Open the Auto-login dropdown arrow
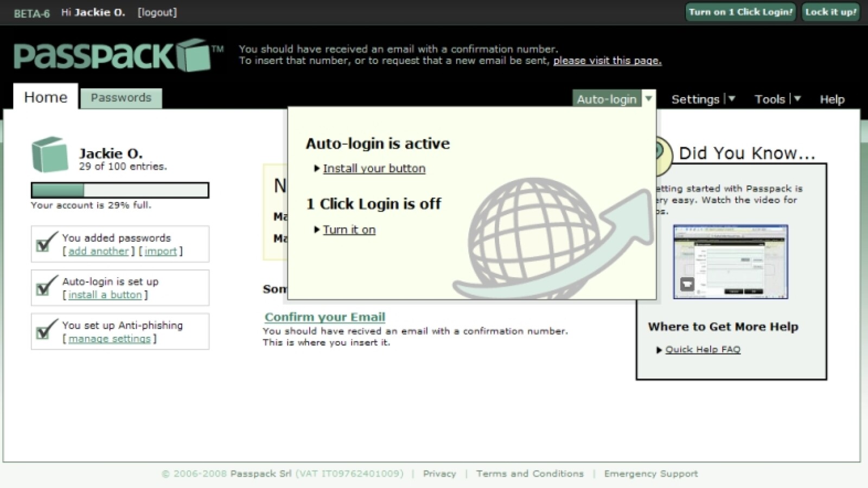Screen dimensions: 868x488 649,99
